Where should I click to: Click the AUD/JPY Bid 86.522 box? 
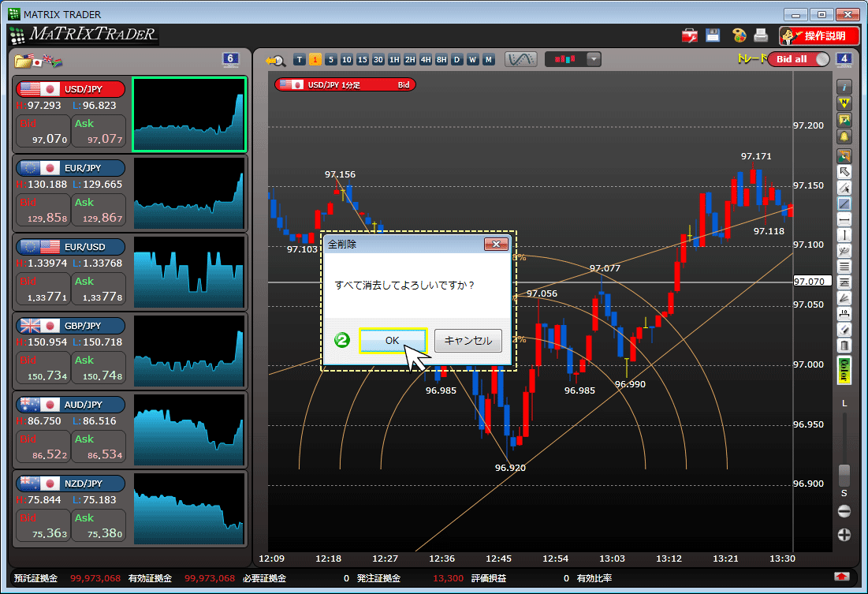coord(43,446)
